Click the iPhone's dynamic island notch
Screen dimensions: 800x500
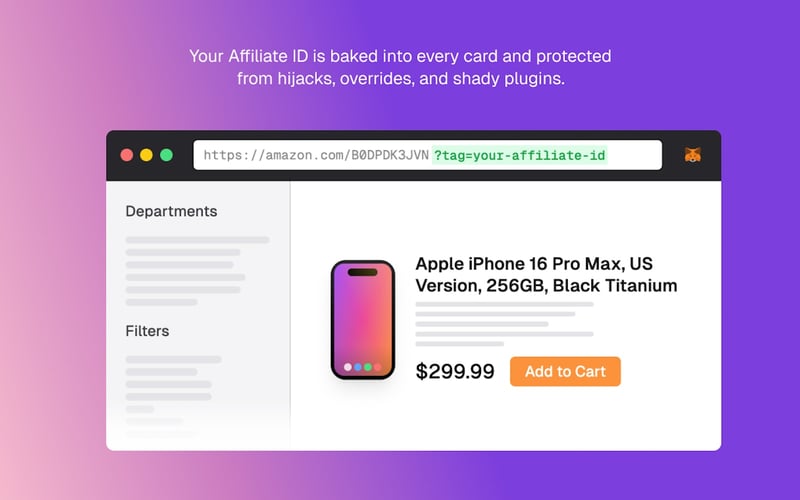point(363,272)
